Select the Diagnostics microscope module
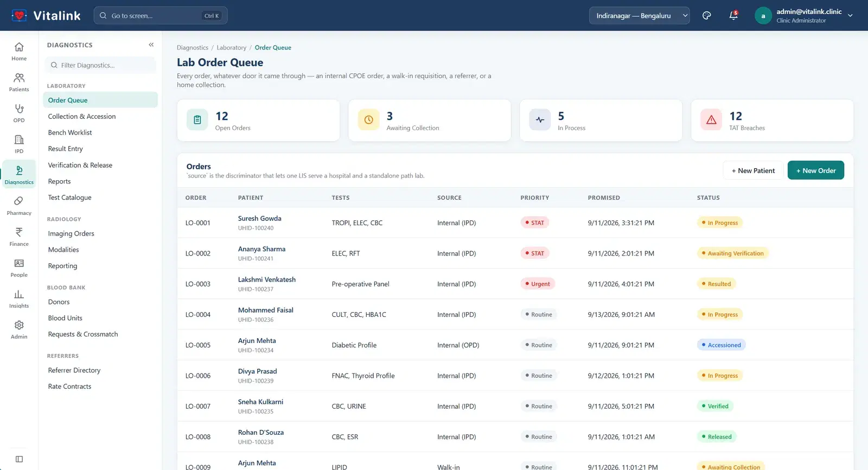868x470 pixels. tap(19, 175)
